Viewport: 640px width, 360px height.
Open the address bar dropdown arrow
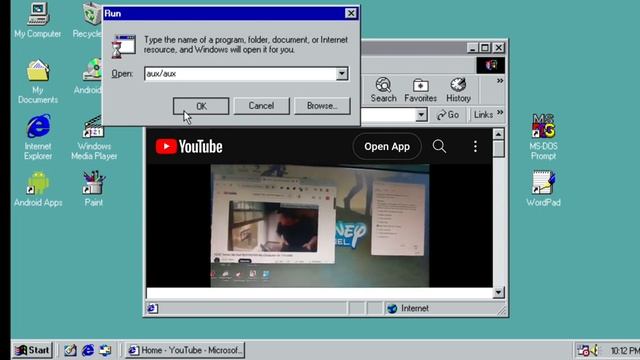click(421, 115)
